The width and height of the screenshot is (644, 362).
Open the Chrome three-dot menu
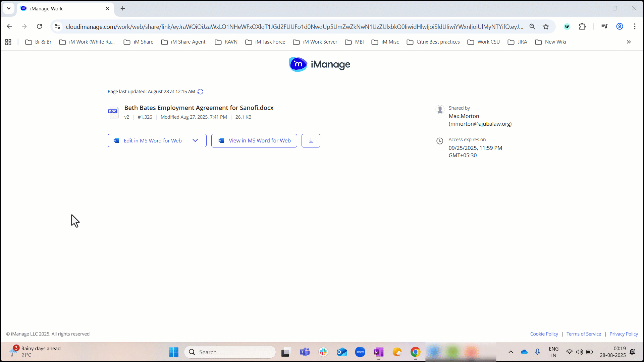coord(635,26)
